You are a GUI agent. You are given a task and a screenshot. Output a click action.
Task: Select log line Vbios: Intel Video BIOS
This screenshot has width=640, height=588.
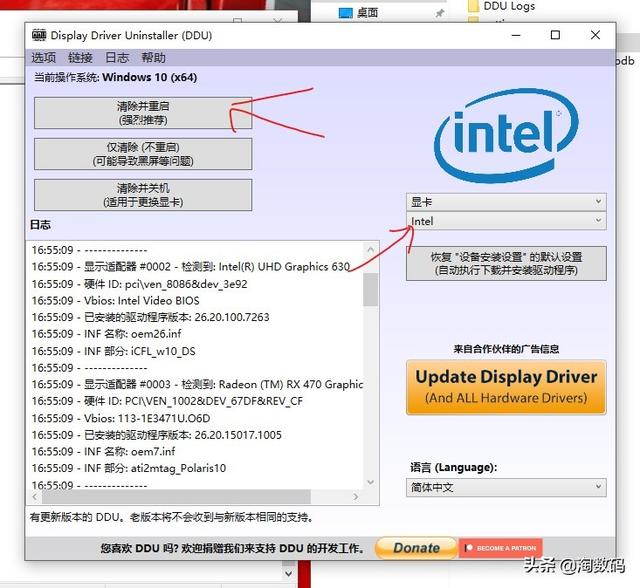[x=116, y=301]
